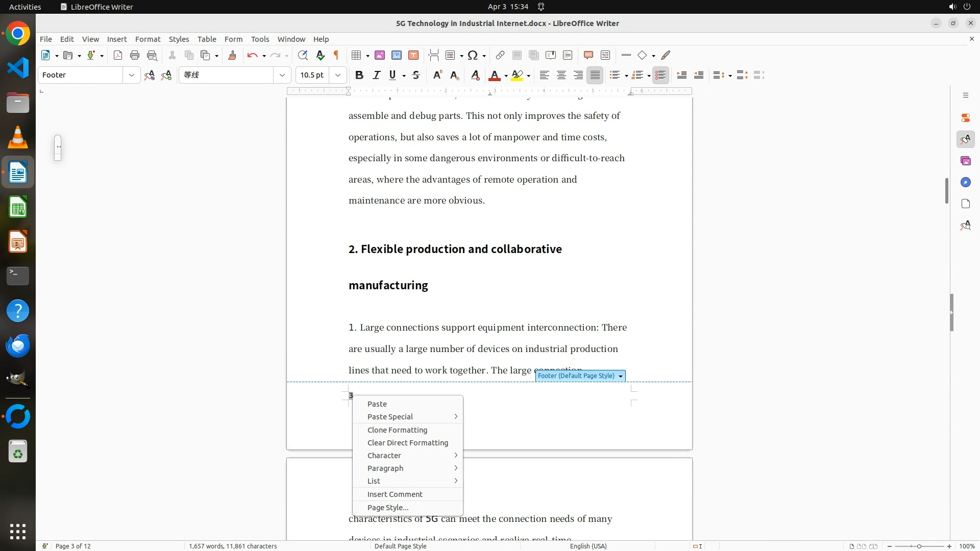Toggle formatting marks pilcrow
The width and height of the screenshot is (980, 551).
click(x=336, y=55)
